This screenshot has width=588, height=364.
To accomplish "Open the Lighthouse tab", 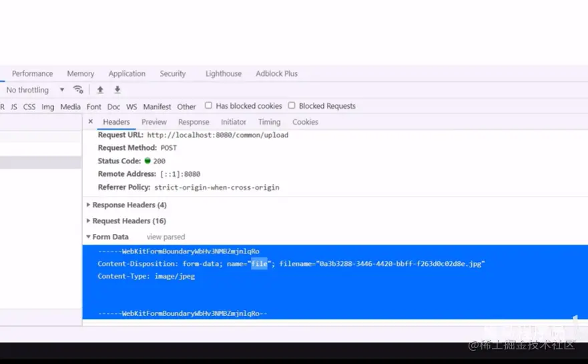I will 224,73.
